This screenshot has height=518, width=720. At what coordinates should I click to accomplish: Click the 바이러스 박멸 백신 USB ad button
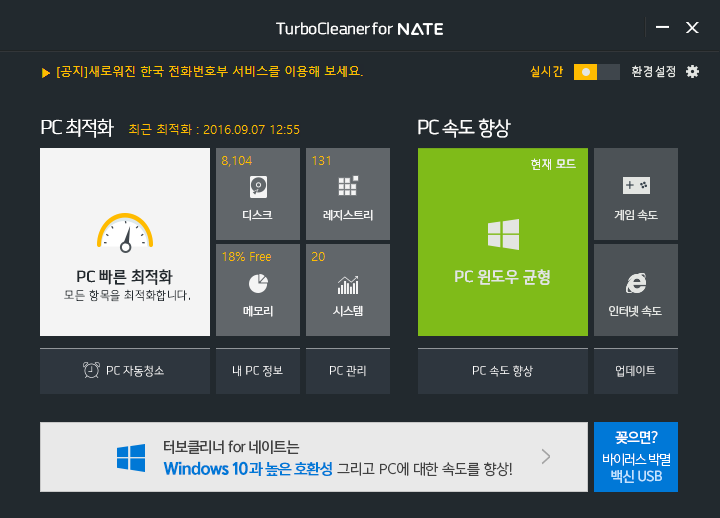click(636, 457)
